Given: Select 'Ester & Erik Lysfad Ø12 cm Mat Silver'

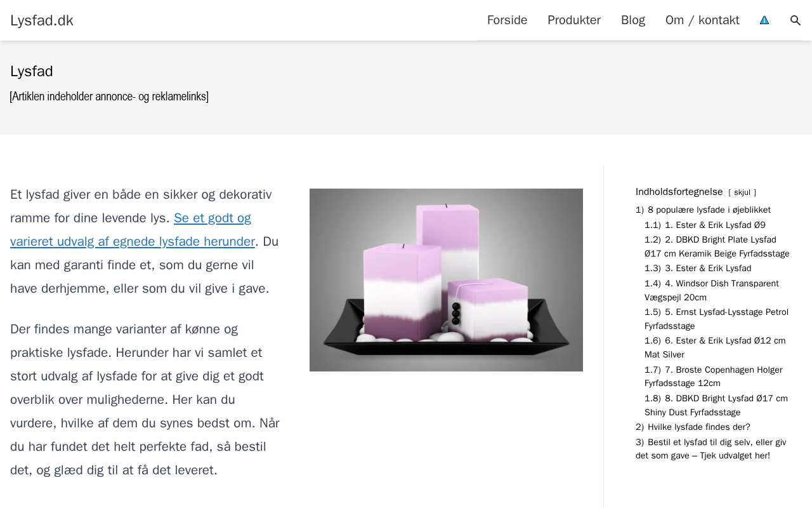Looking at the screenshot, I should (x=715, y=347).
